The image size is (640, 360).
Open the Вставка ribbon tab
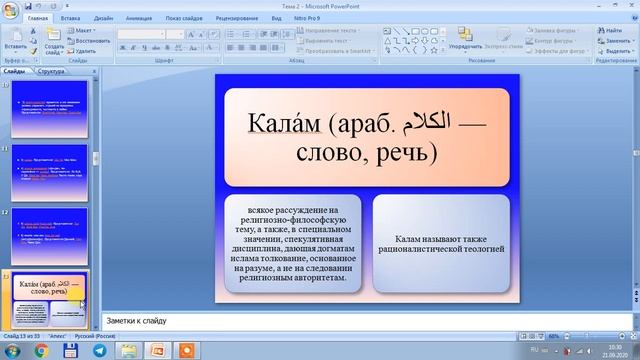point(70,18)
